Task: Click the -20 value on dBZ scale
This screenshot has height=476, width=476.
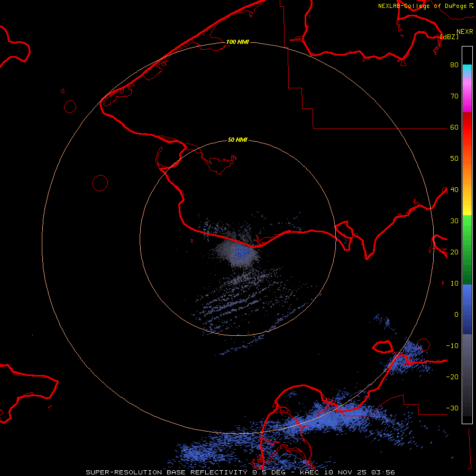Action: pyautogui.click(x=452, y=377)
